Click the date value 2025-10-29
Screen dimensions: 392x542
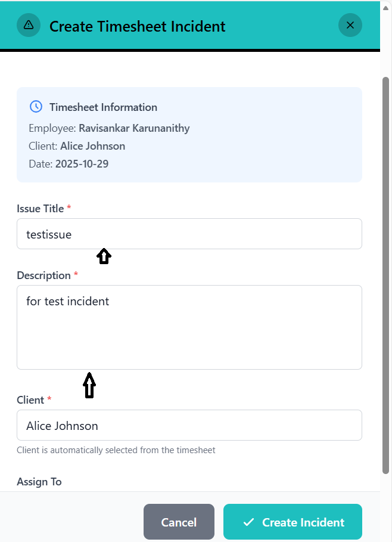click(82, 163)
